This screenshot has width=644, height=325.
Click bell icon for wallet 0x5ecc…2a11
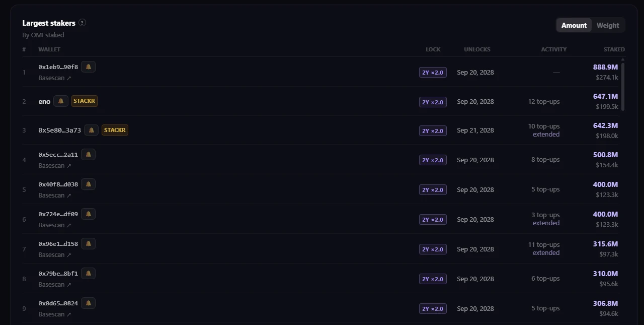coord(88,154)
